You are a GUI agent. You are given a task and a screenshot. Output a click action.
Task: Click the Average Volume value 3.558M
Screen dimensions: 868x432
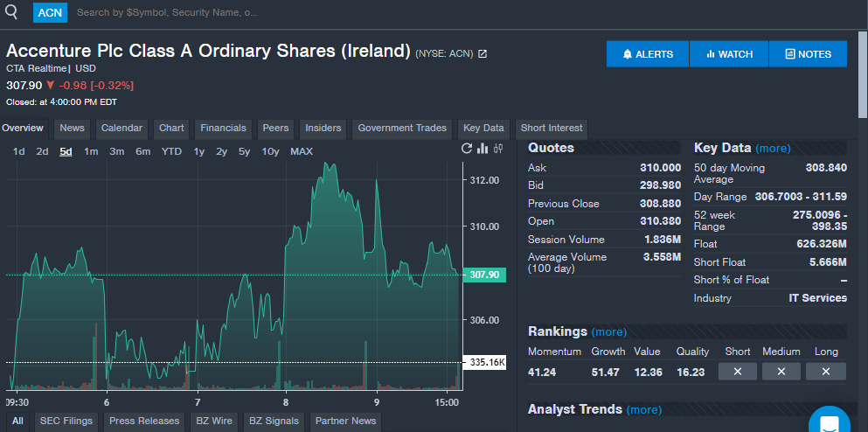pos(663,257)
